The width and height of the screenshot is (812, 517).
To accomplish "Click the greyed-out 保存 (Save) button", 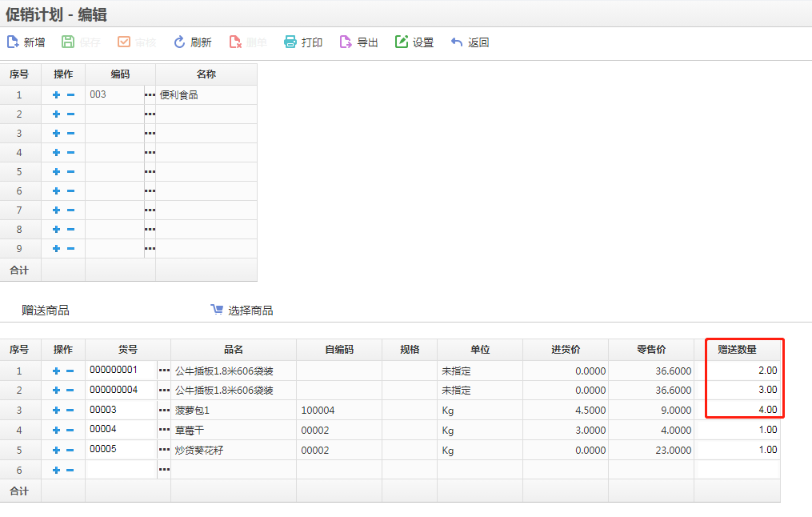I will coord(81,42).
